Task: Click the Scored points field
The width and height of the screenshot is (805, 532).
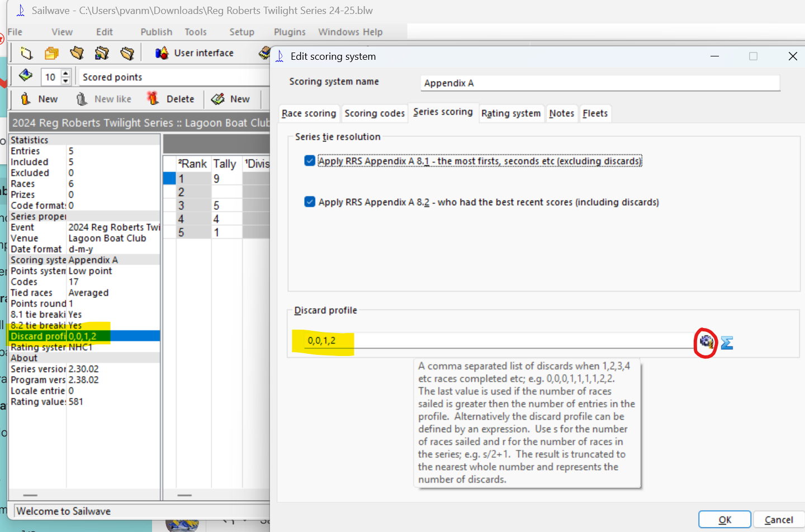Action: coord(174,77)
